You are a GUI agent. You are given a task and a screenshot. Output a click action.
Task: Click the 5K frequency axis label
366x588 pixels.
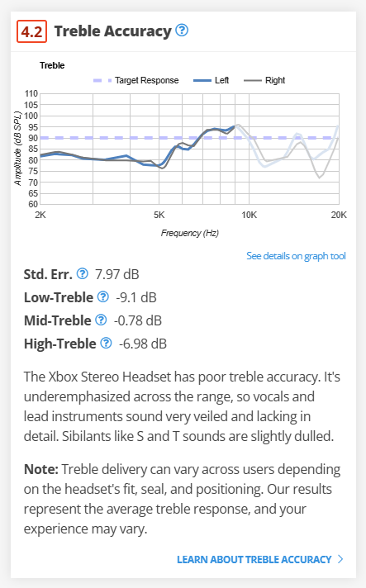[x=159, y=215]
